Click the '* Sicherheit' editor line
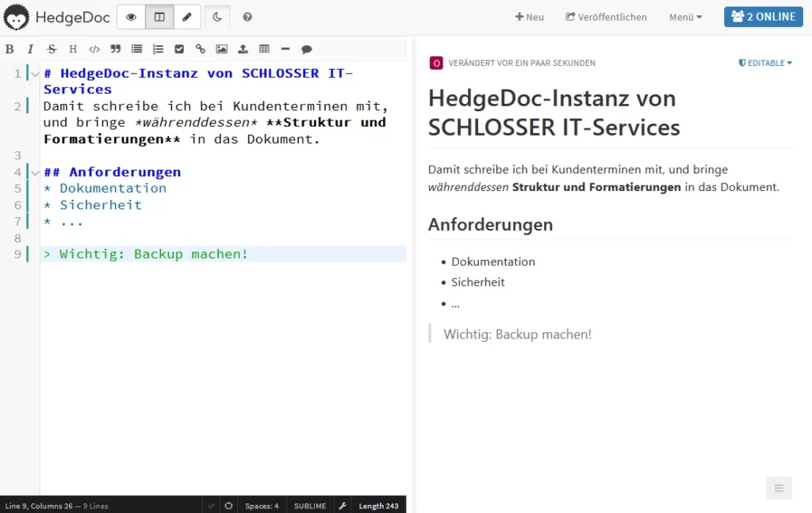The image size is (812, 513). click(x=223, y=205)
